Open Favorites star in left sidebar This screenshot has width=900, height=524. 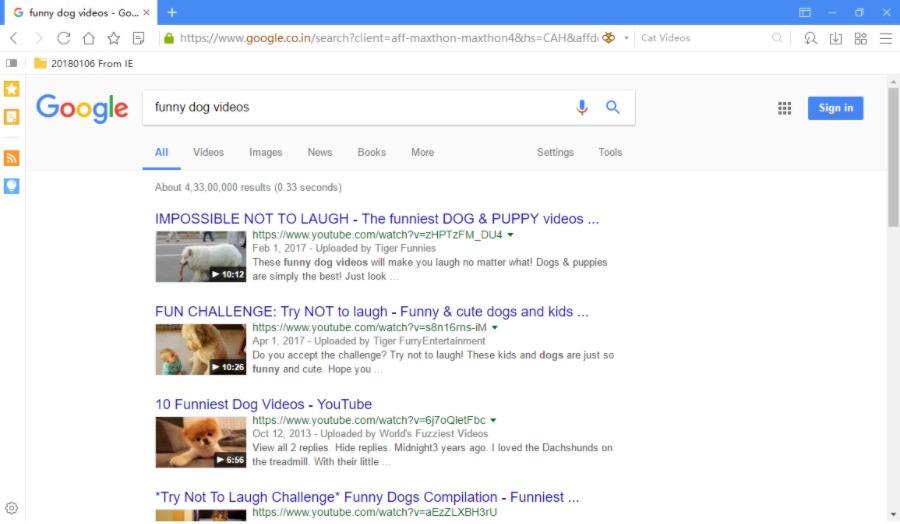tap(11, 89)
